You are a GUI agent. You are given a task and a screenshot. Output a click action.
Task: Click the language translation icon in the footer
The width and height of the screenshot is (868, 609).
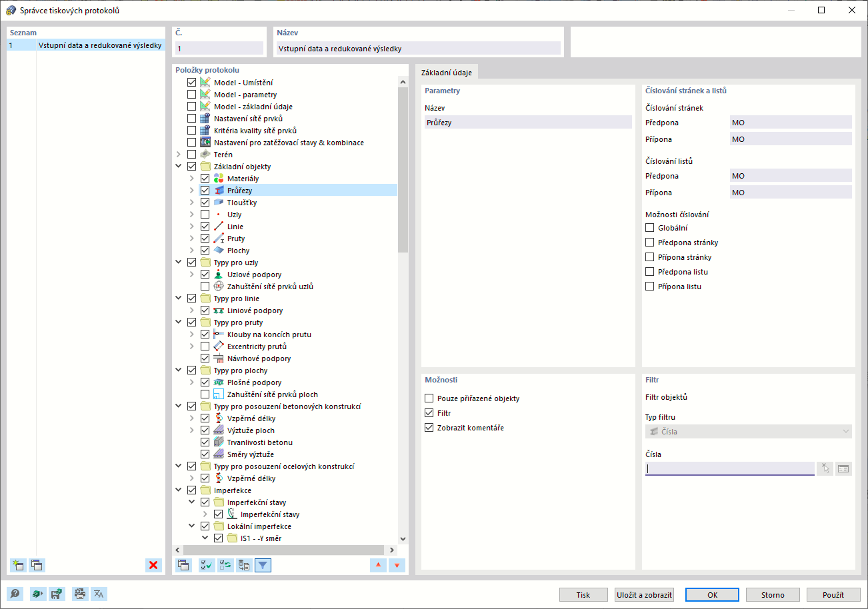pos(99,594)
